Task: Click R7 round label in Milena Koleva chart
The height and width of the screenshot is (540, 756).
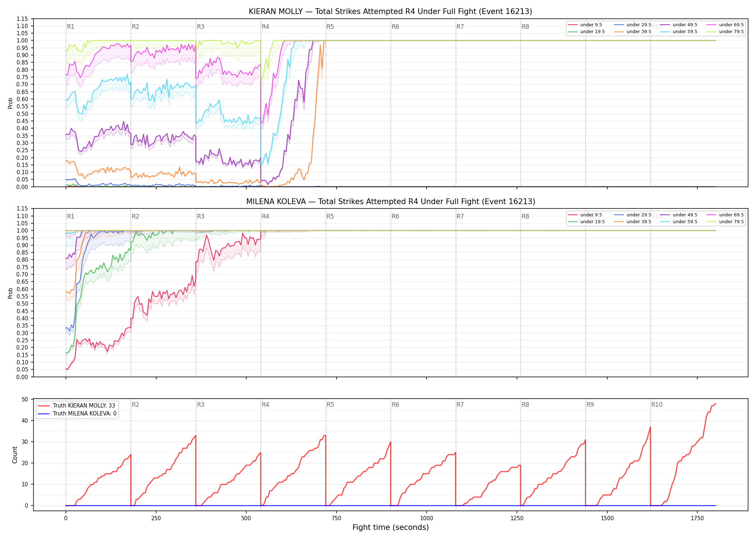Action: [x=460, y=216]
